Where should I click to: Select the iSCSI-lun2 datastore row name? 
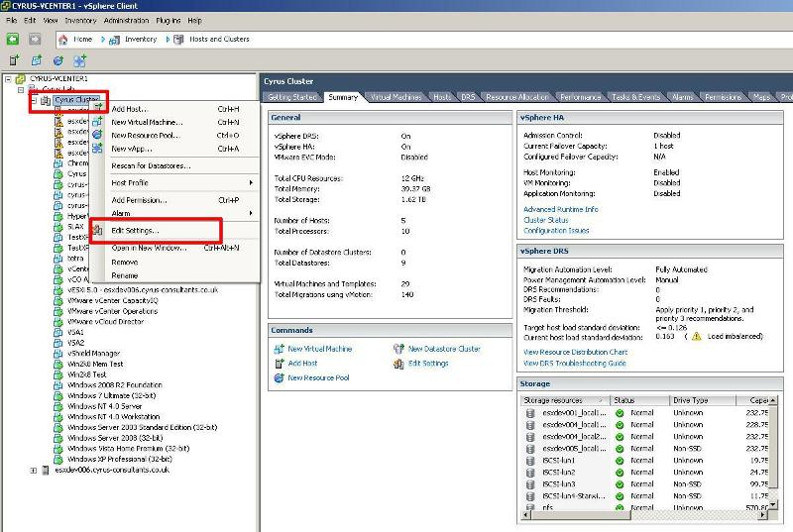click(x=559, y=473)
